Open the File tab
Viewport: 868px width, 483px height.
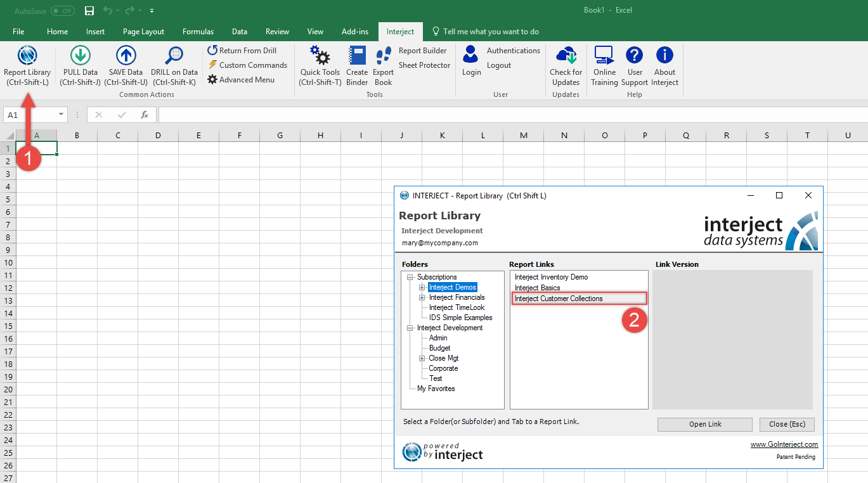18,32
